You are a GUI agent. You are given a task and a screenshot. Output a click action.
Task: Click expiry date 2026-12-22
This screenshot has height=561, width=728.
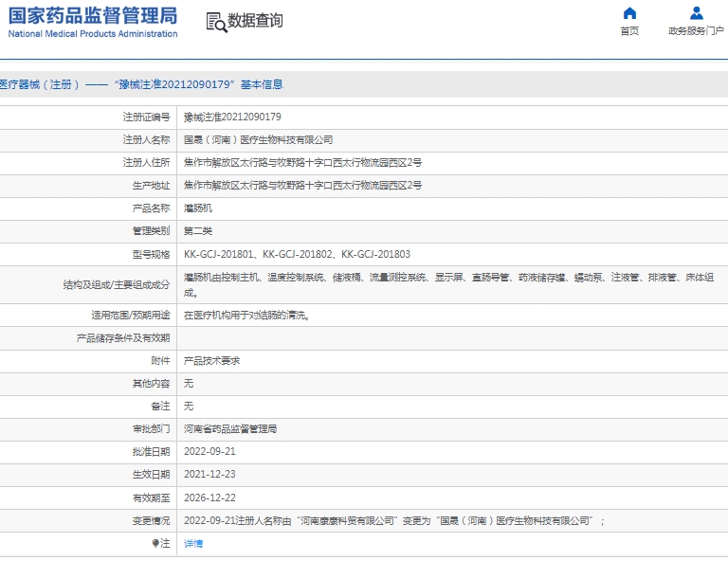coord(209,498)
